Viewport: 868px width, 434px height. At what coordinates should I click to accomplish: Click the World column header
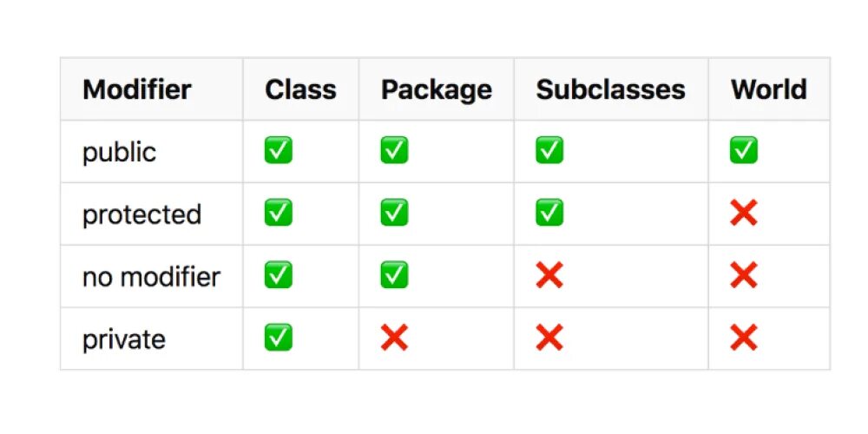point(768,89)
